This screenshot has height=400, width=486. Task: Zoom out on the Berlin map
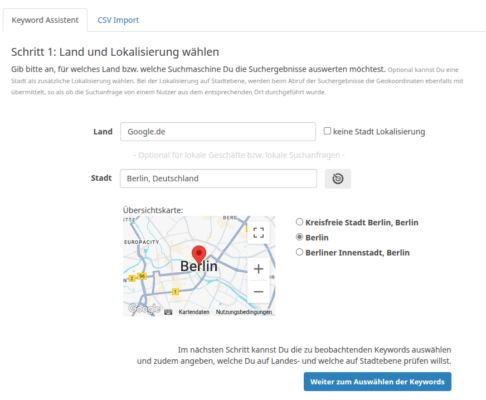tap(258, 292)
